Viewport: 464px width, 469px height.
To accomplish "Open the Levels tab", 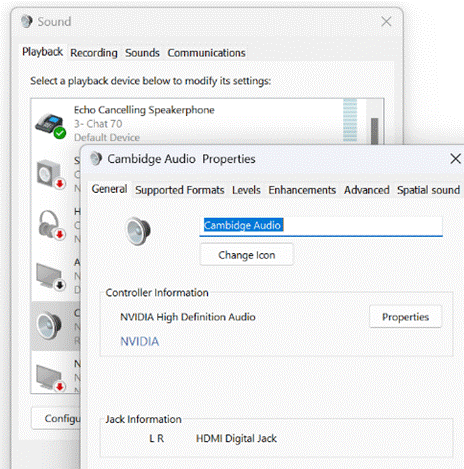I will pos(246,190).
